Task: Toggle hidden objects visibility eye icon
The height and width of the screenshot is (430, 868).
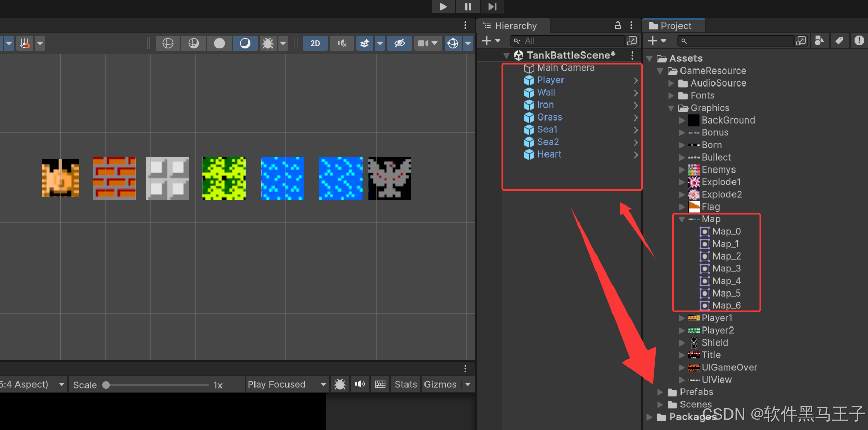Action: [399, 43]
